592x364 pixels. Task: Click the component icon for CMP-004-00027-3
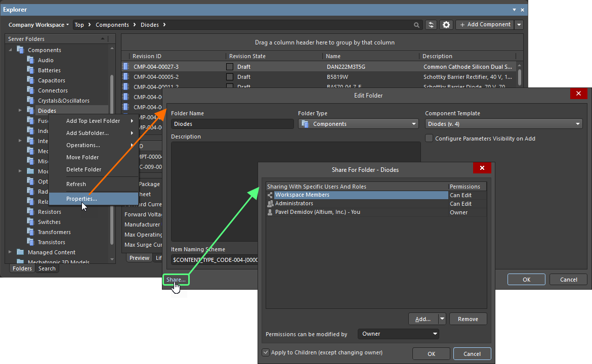point(125,67)
